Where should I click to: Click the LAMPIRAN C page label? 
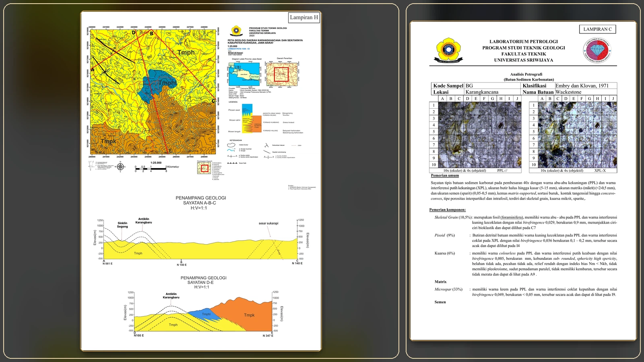[x=597, y=29]
